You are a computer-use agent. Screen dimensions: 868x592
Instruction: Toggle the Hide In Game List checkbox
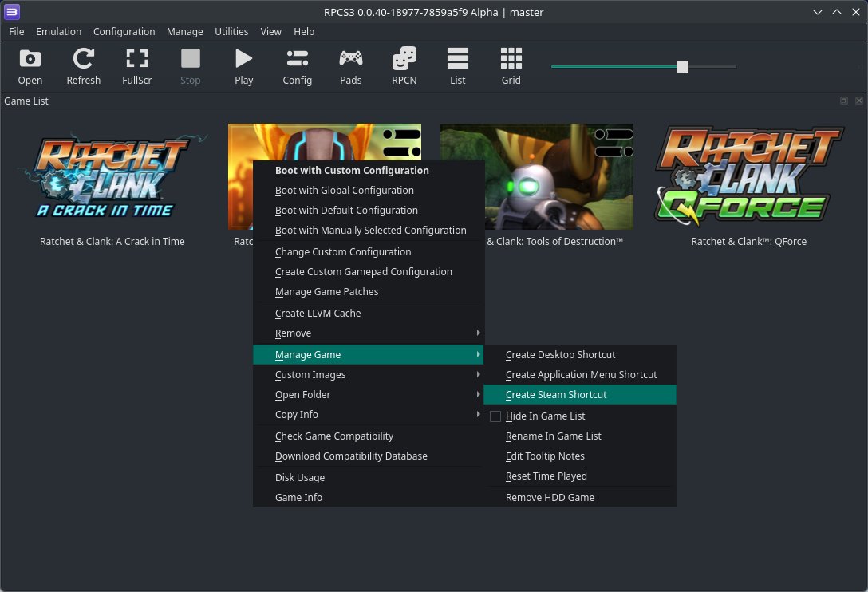[495, 416]
